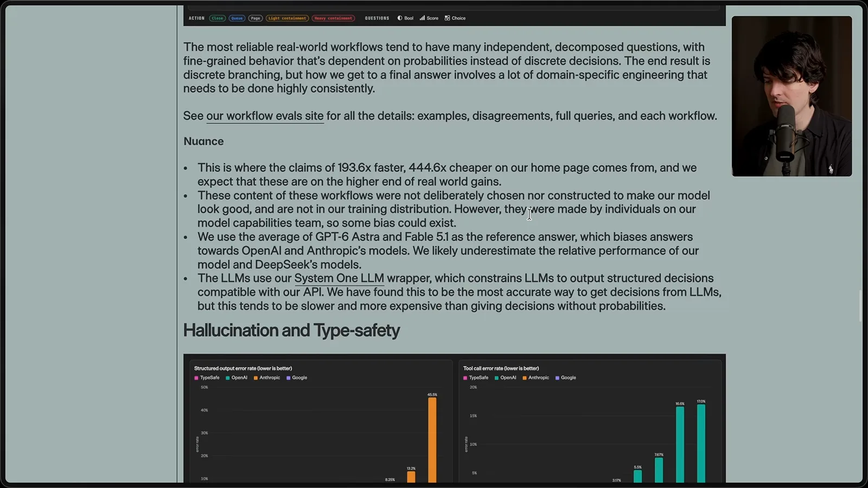This screenshot has width=868, height=488.
Task: Toggle Anthropic legend in structured output chart
Action: 267,377
